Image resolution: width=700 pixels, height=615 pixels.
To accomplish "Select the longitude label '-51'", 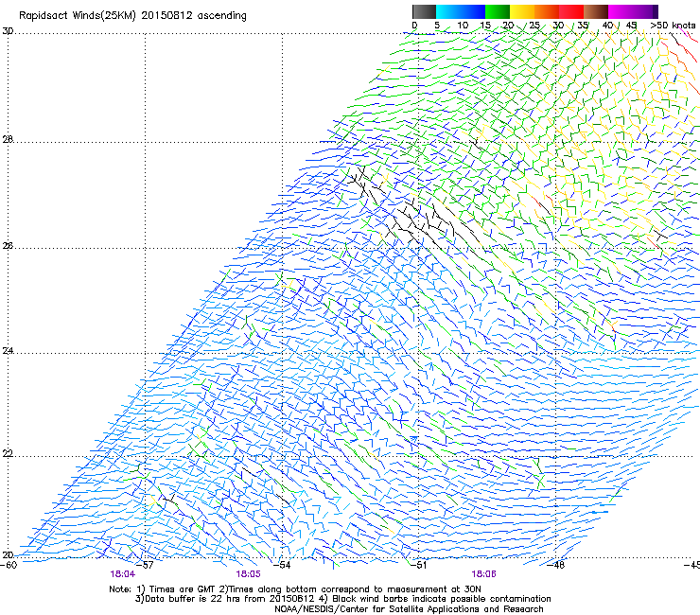I will pos(419,565).
